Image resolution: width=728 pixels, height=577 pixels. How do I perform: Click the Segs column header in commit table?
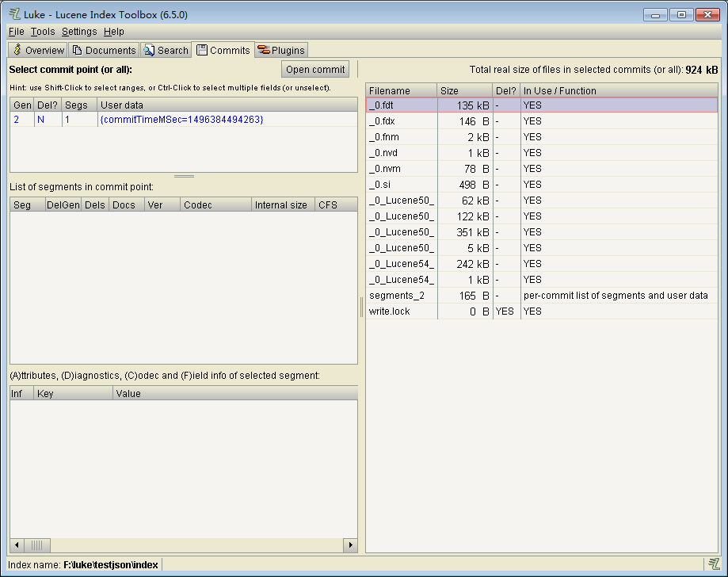(79, 105)
